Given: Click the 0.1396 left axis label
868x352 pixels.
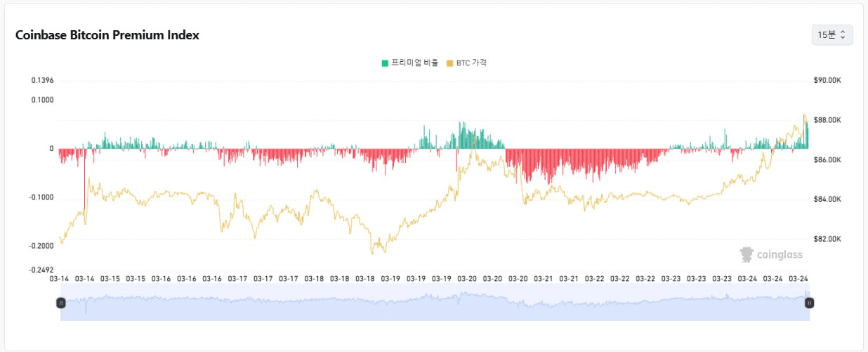Looking at the screenshot, I should [x=42, y=81].
